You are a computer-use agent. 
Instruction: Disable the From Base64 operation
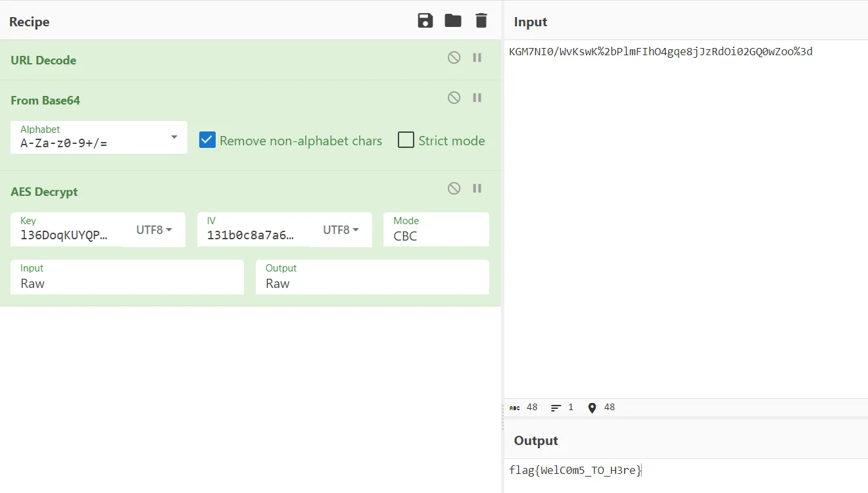tap(454, 98)
